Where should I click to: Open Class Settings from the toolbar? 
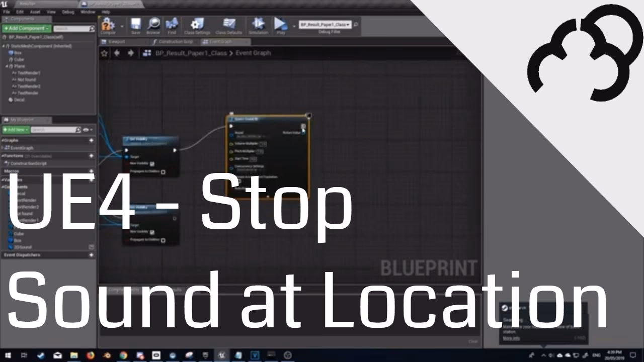tap(197, 24)
